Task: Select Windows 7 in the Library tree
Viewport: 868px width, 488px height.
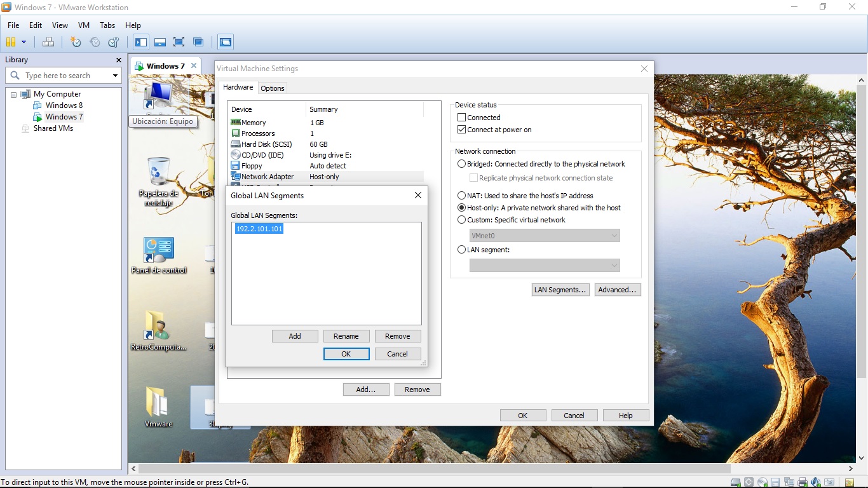Action: 58,117
